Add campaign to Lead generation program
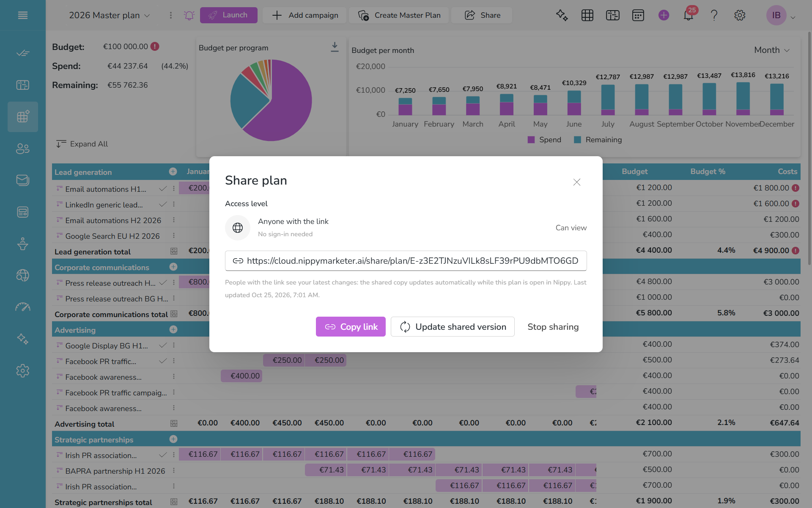Image resolution: width=812 pixels, height=508 pixels. click(173, 171)
